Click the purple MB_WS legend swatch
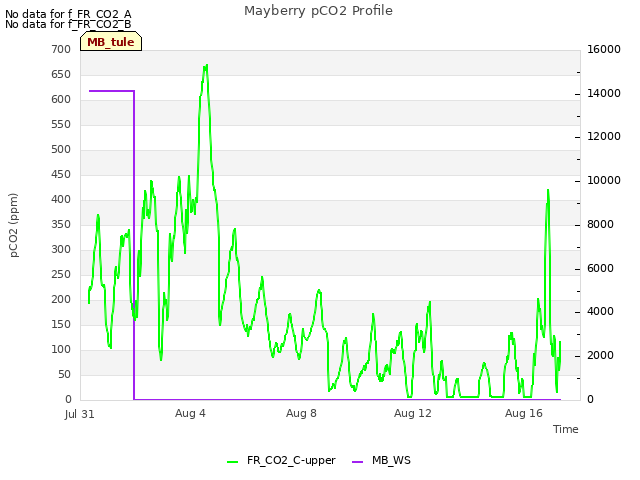 [357, 462]
